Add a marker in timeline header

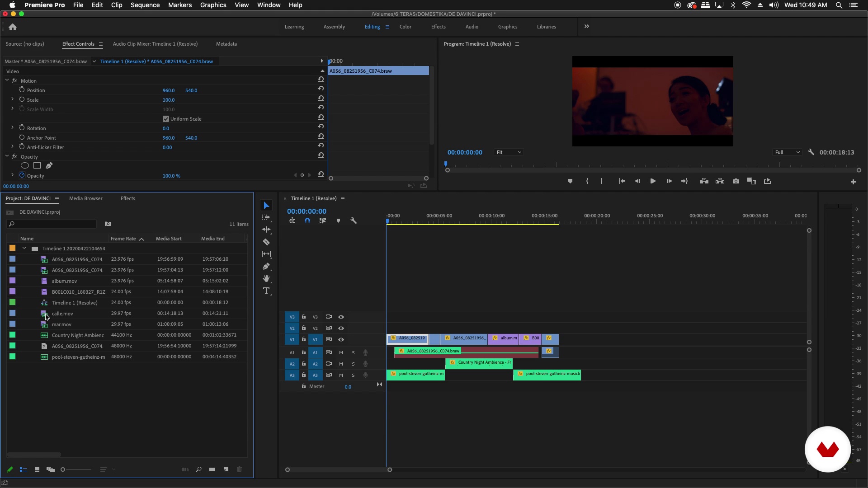(x=338, y=221)
